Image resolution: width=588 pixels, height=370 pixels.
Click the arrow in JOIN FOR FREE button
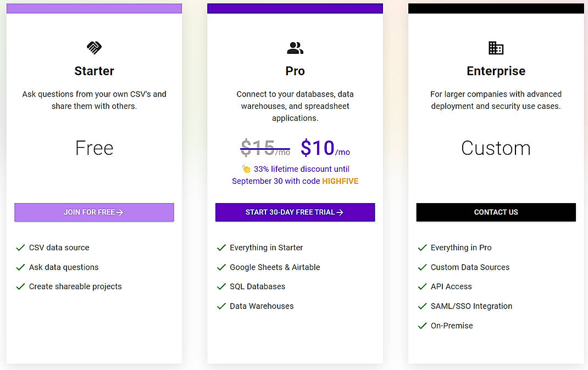point(119,212)
